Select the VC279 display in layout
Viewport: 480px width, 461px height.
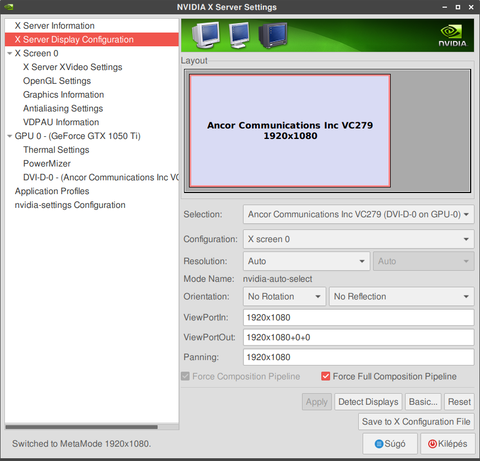290,131
